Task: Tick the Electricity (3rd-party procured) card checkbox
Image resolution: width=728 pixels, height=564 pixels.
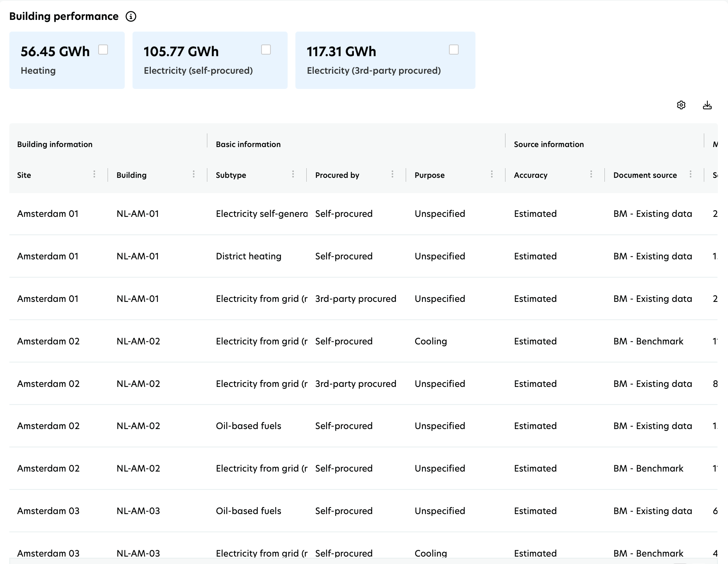Action: 454,50
